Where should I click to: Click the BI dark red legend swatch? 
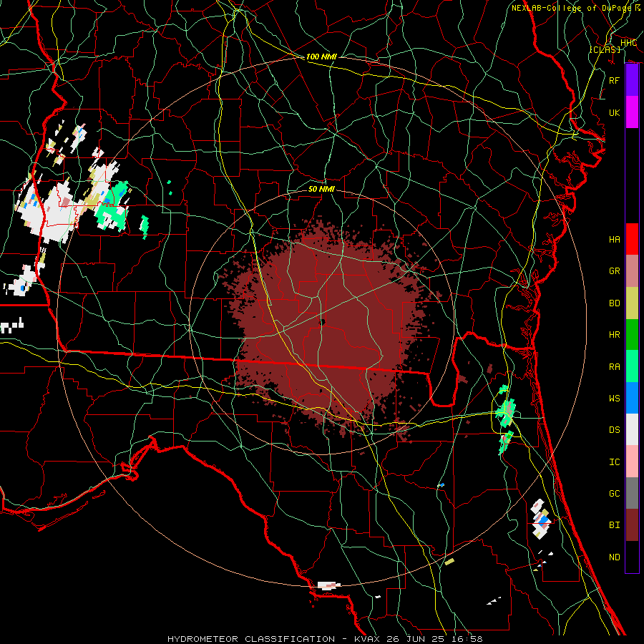pos(632,525)
